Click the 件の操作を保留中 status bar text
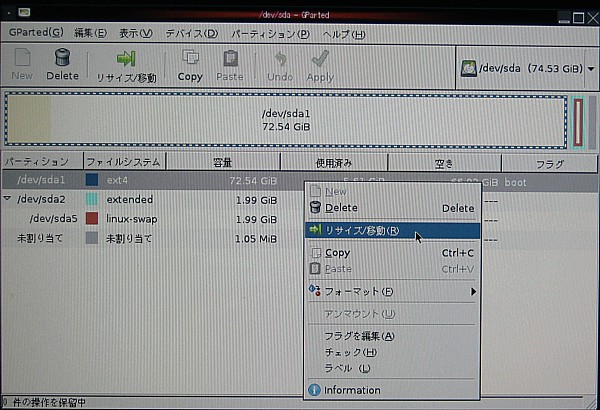This screenshot has height=410, width=600. pyautogui.click(x=49, y=402)
